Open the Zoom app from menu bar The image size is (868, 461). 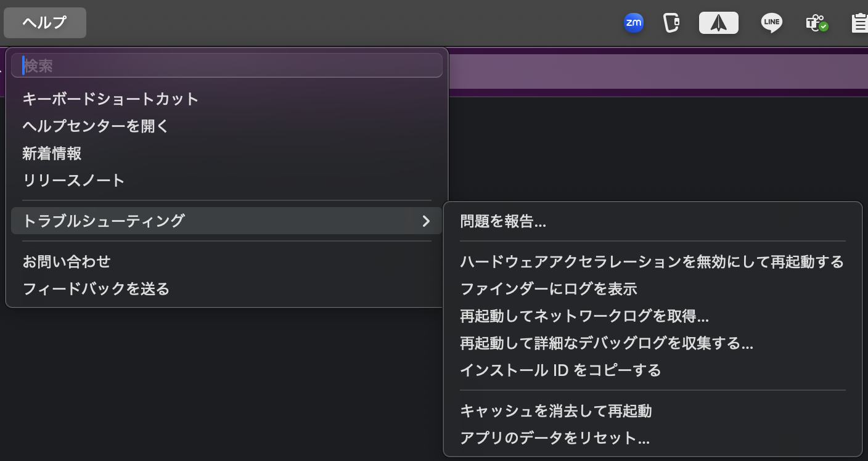click(x=633, y=23)
